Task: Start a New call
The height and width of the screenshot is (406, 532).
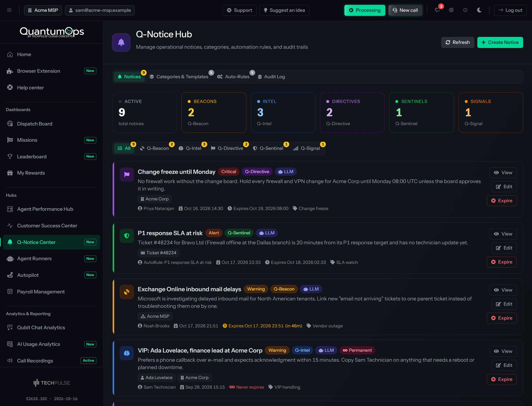Action: click(x=405, y=10)
